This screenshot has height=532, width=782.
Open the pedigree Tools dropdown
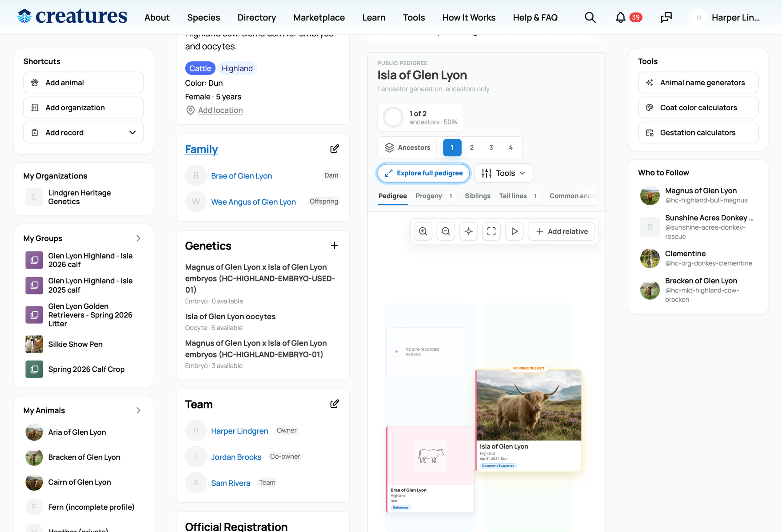[503, 173]
